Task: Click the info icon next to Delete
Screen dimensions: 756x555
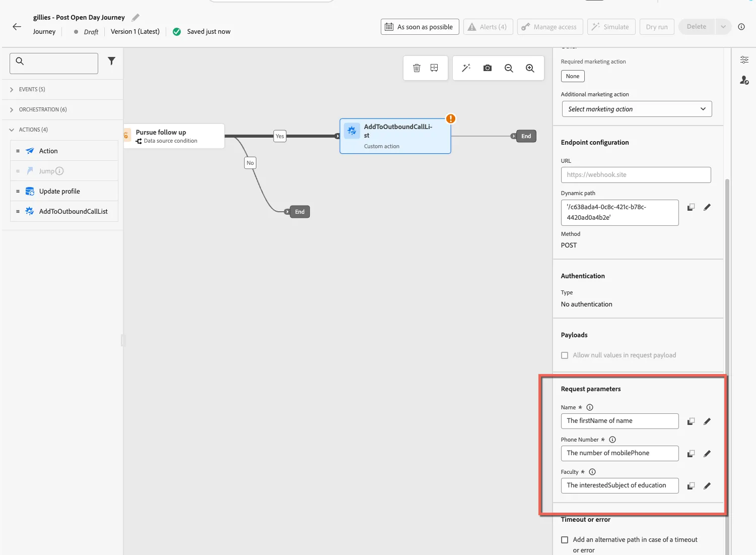Action: [x=741, y=27]
